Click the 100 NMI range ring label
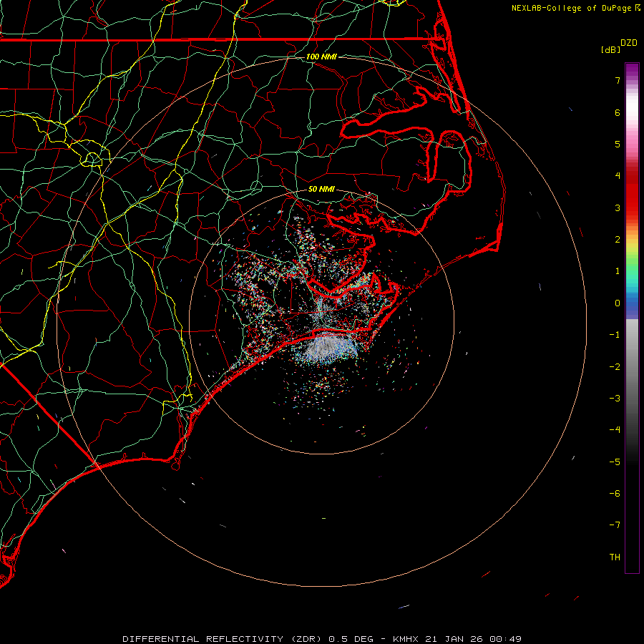This screenshot has height=644, width=644. pos(321,57)
